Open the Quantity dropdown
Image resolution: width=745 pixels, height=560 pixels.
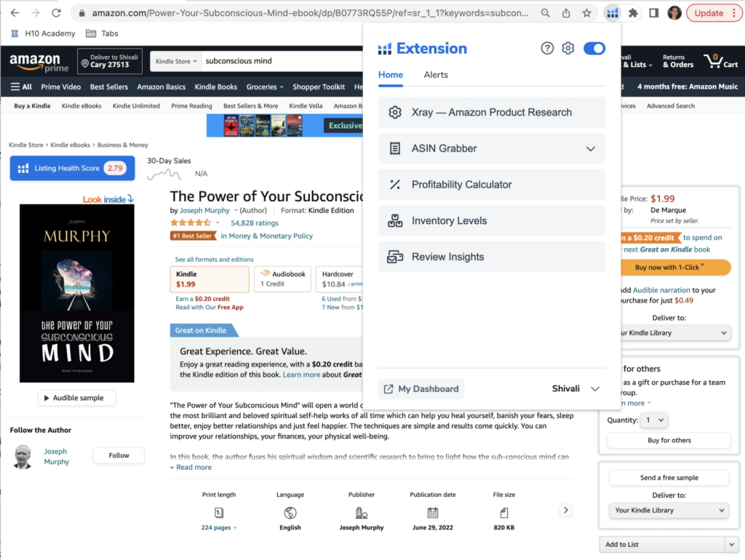pyautogui.click(x=654, y=420)
